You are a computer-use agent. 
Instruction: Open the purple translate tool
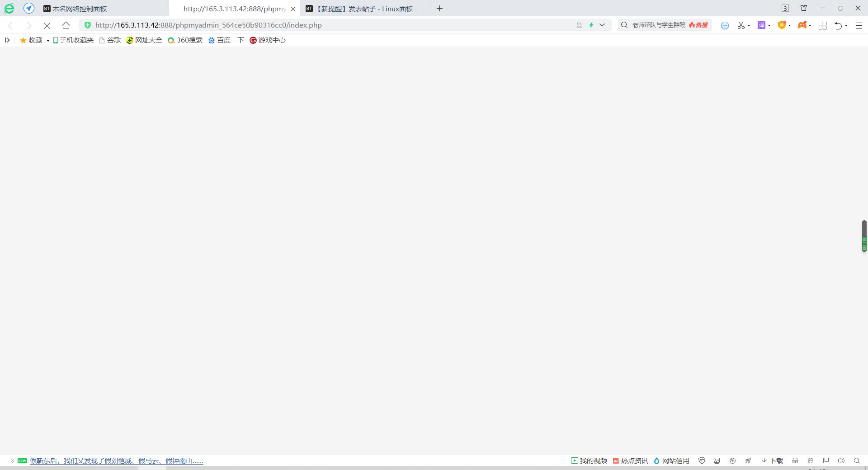(761, 25)
